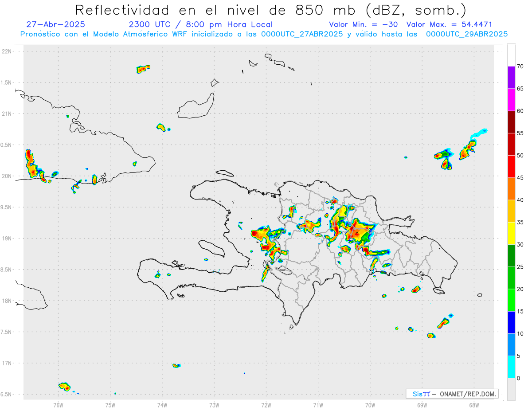Click the '73W' longitude axis label
Screen dimensions: 532x411
click(x=214, y=405)
